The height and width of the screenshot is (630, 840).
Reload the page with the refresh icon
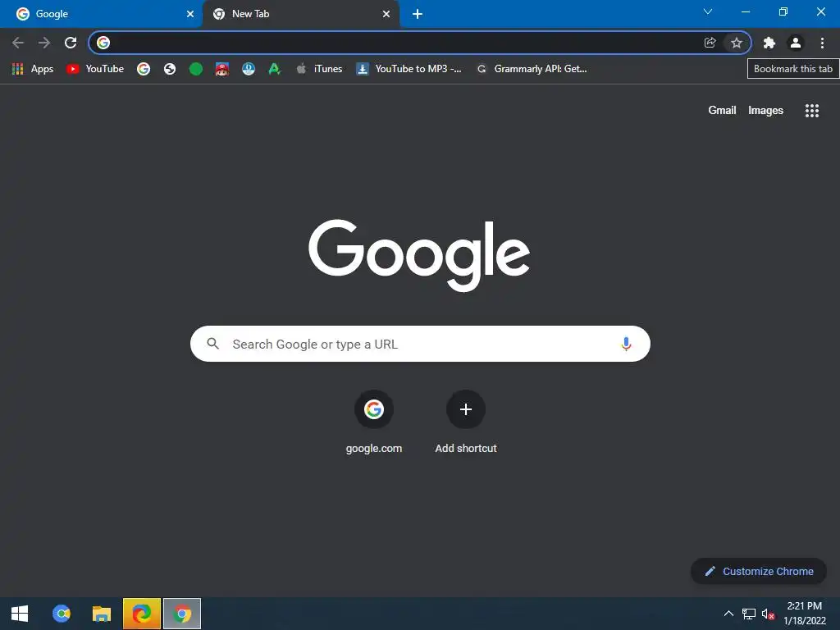[71, 43]
